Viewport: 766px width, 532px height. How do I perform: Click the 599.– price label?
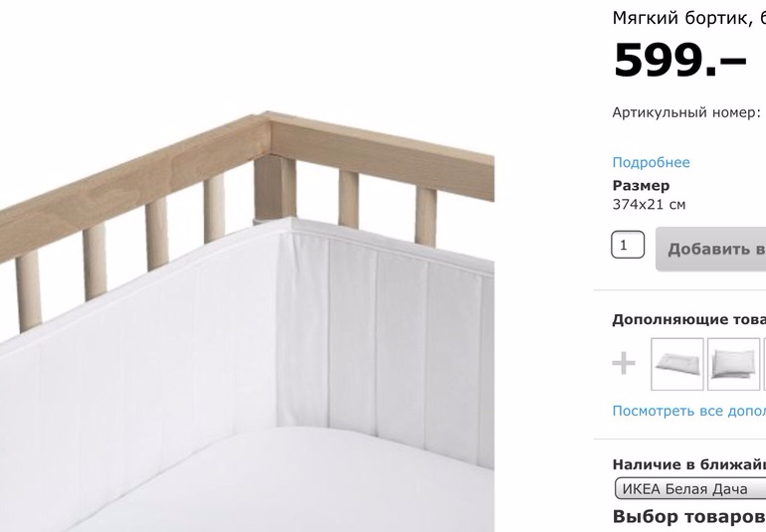[x=679, y=60]
